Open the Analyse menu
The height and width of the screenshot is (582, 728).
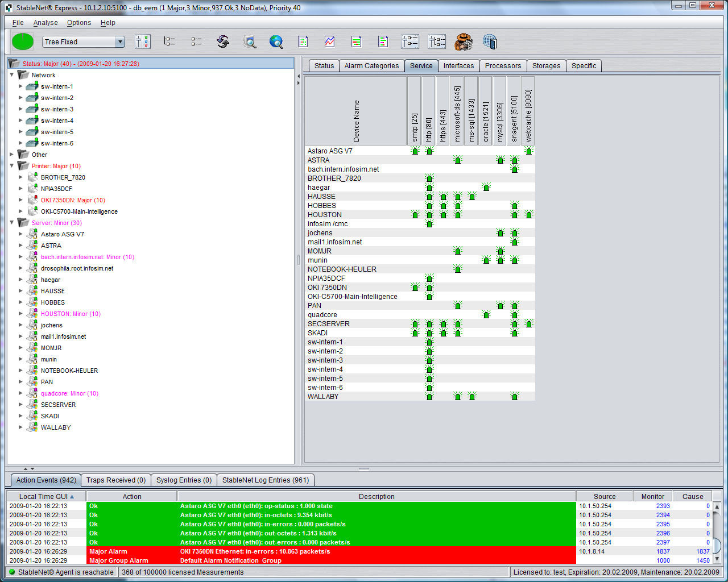point(45,23)
